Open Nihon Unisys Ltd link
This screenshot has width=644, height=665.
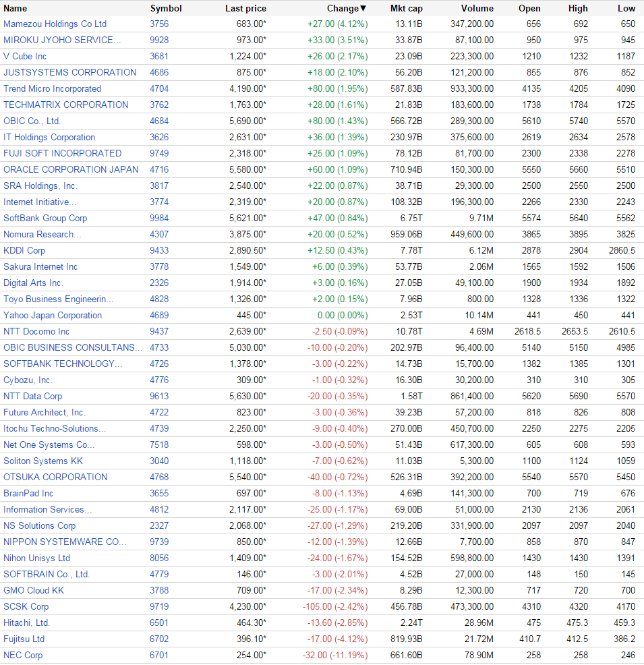(x=37, y=558)
